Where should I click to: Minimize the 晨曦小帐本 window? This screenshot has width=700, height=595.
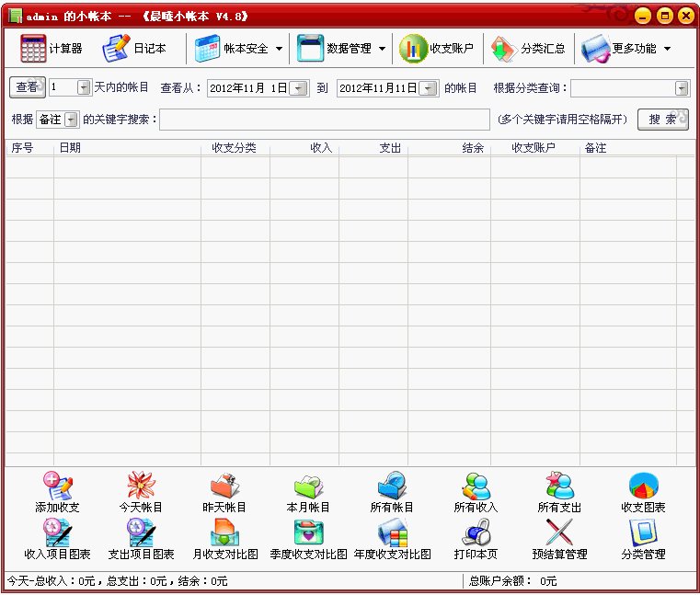tap(643, 17)
